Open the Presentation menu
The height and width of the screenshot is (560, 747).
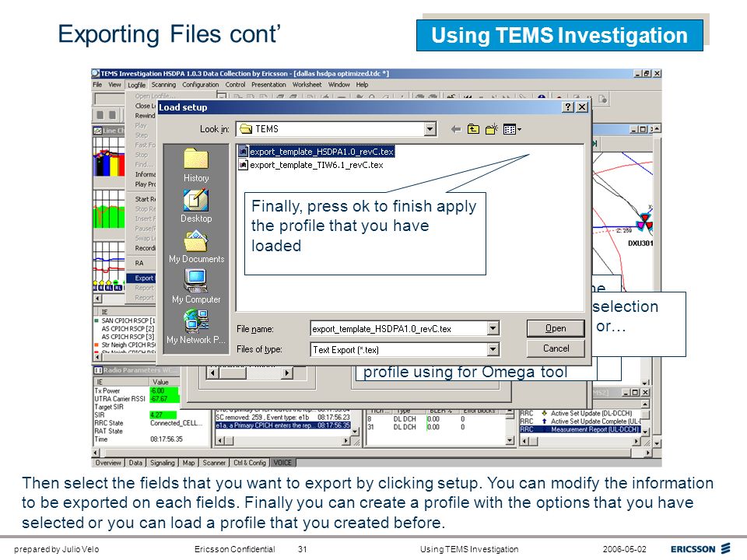[x=268, y=85]
